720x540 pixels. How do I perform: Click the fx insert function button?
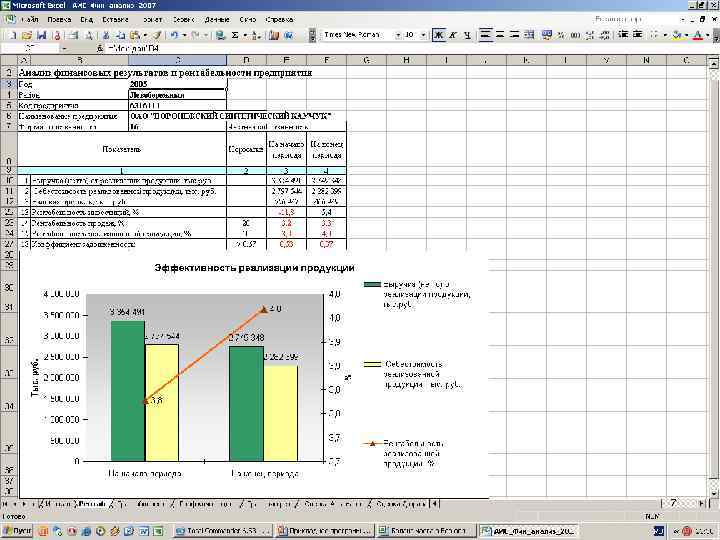click(100, 48)
